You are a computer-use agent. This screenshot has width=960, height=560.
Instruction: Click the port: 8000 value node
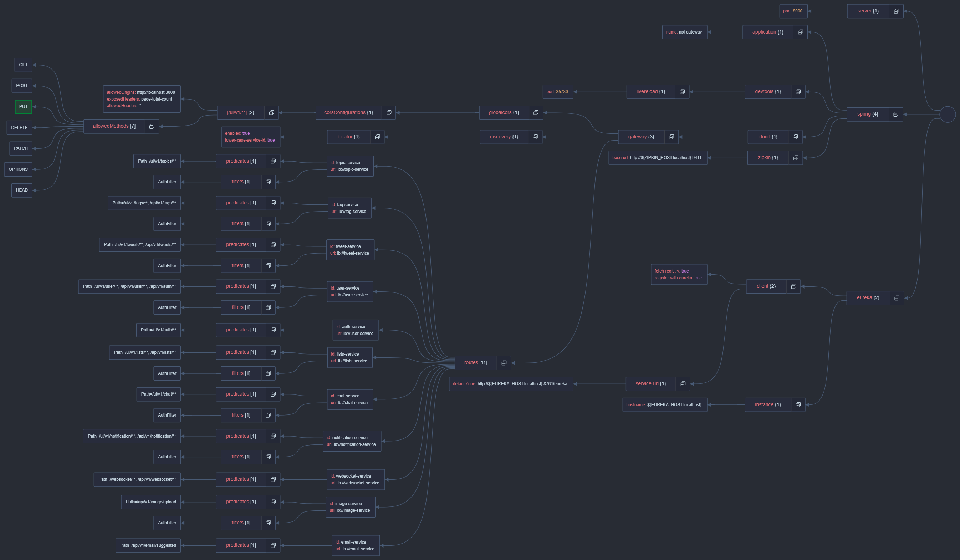tap(793, 11)
